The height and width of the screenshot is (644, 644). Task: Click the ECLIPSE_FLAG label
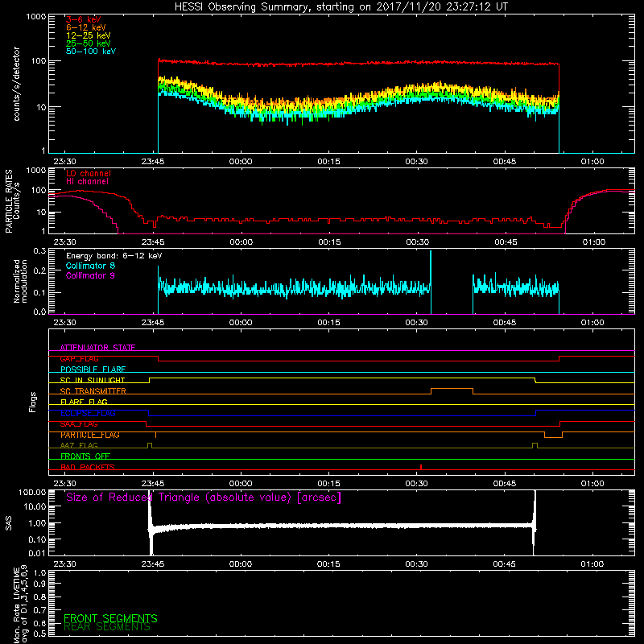[x=88, y=413]
